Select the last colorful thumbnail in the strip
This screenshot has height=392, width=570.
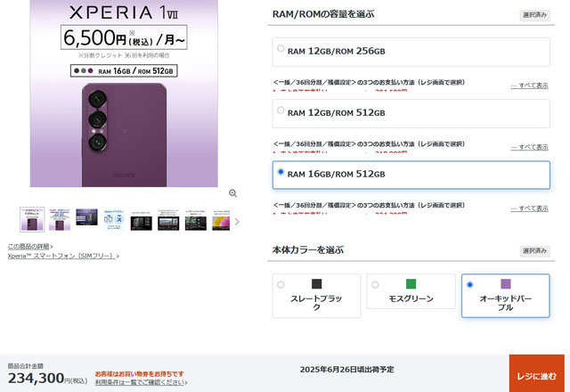pyautogui.click(x=221, y=220)
